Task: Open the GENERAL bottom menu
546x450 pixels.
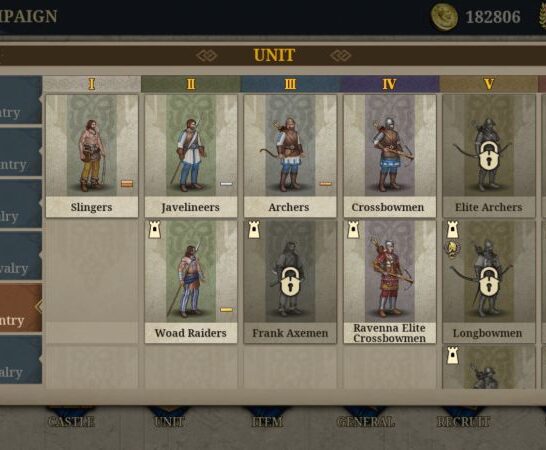Action: point(366,421)
